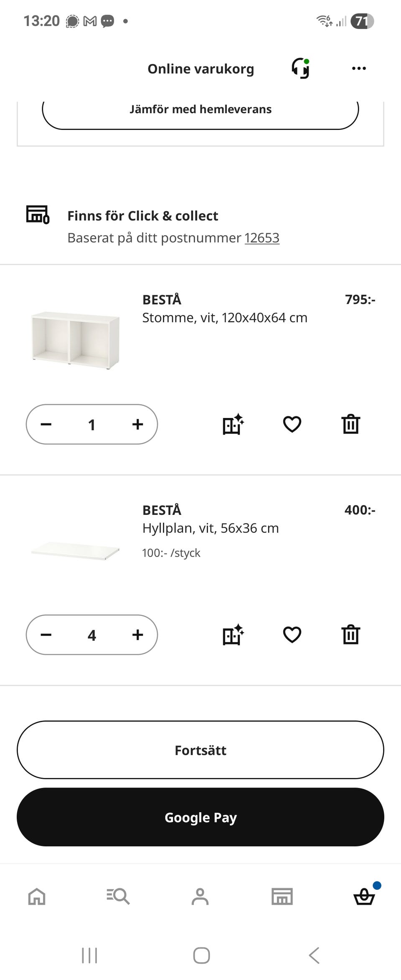Decrease Hyllplan quantity with minus button

tap(46, 635)
